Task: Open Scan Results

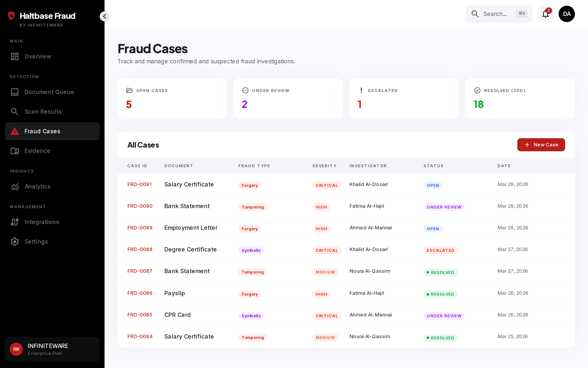Action: point(52,112)
